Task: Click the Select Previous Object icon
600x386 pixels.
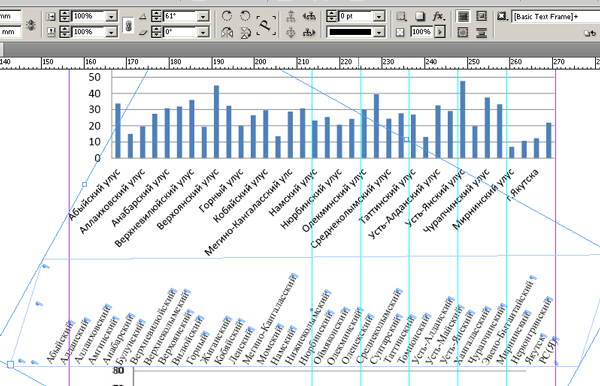Action: coord(309,16)
